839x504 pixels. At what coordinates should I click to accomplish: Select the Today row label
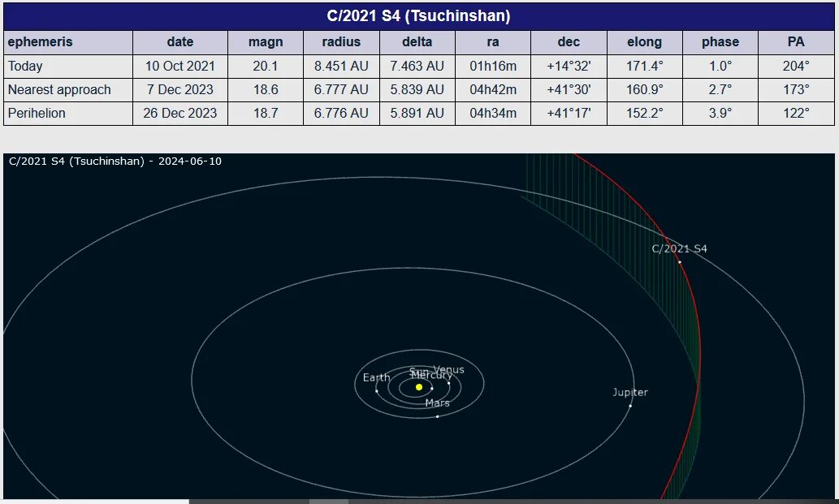click(x=25, y=66)
